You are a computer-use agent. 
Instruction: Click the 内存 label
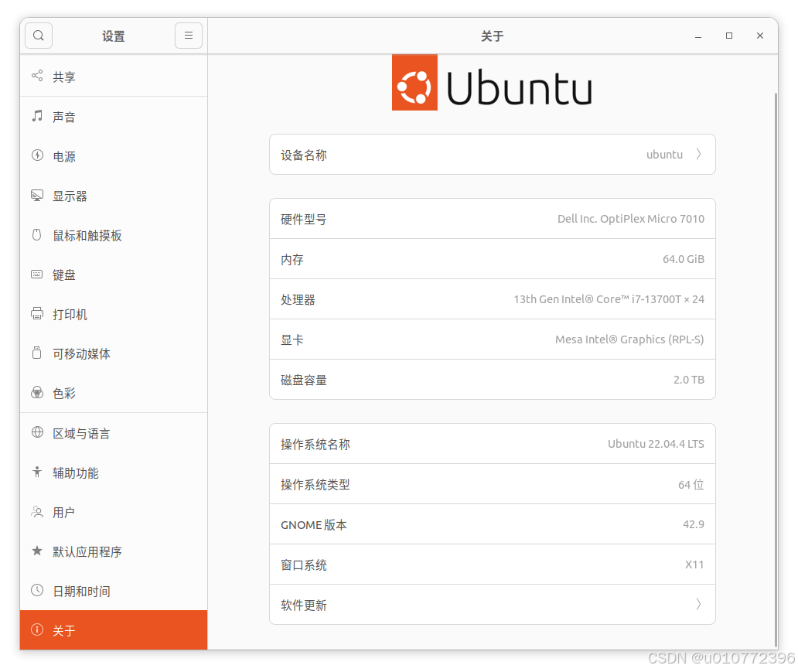pos(292,260)
